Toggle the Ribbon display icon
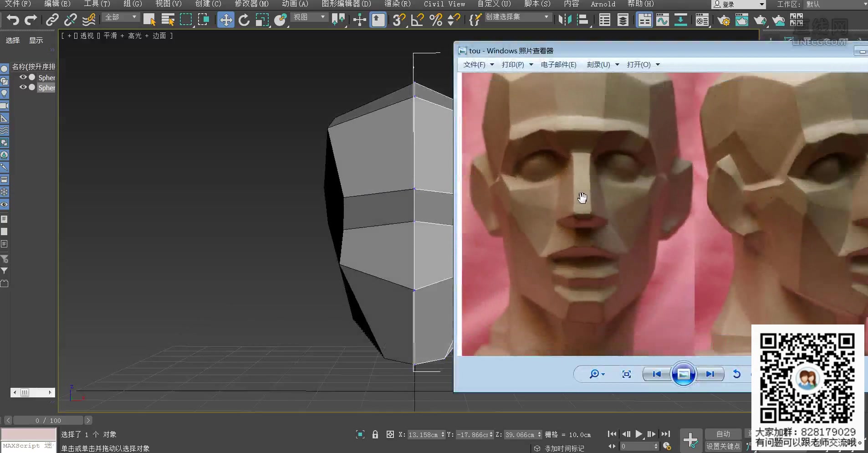The width and height of the screenshot is (868, 453). (x=644, y=20)
